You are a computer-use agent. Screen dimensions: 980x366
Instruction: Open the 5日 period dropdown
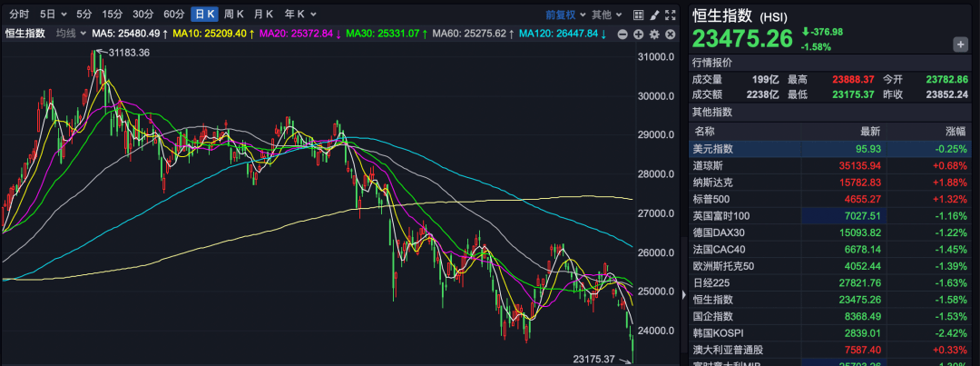tap(51, 15)
